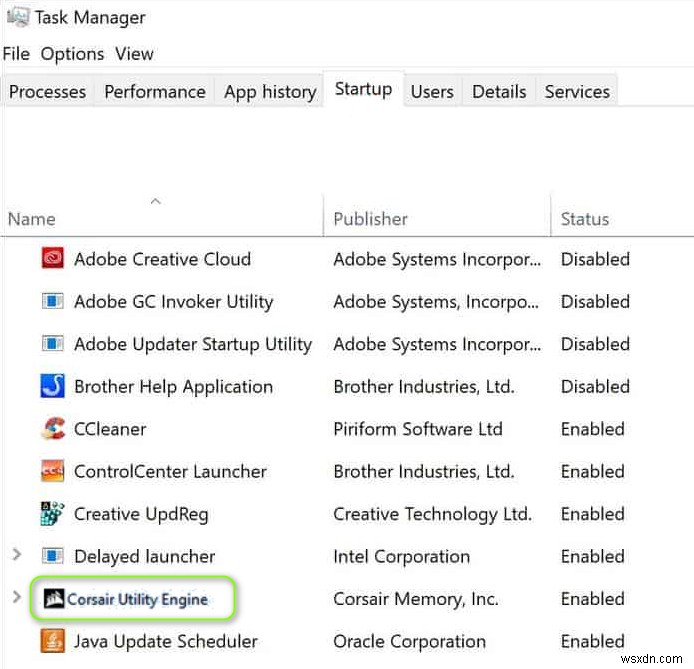The image size is (694, 669).
Task: Select the Adobe Updater Startup Utility name
Action: [x=193, y=344]
